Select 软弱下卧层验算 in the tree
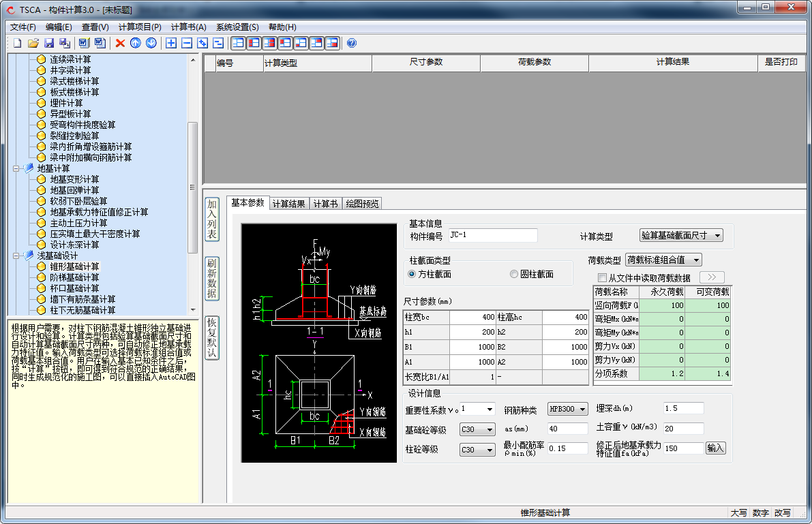The image size is (812, 524). click(x=78, y=201)
